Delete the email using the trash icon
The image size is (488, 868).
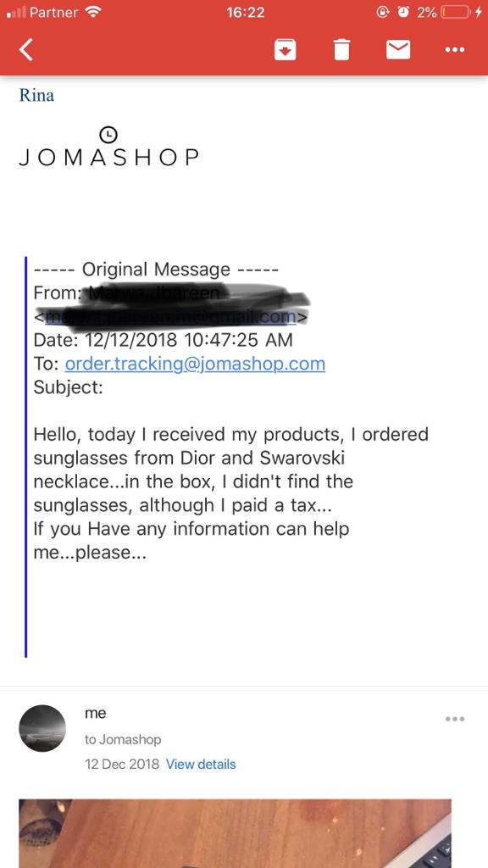pyautogui.click(x=341, y=49)
